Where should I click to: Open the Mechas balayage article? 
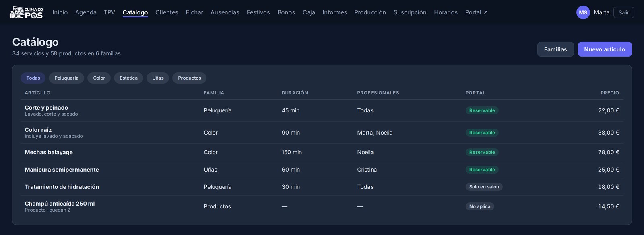coord(49,152)
